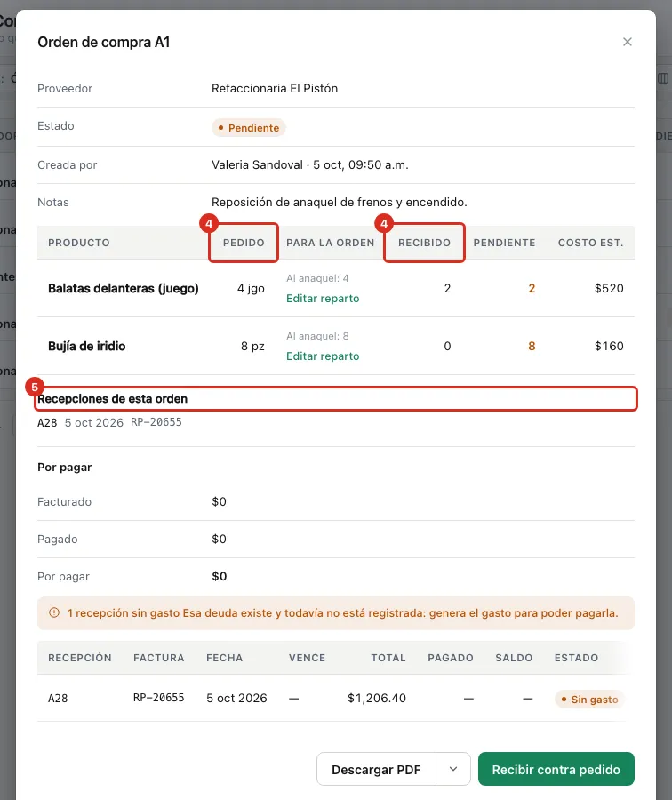This screenshot has width=672, height=800.
Task: Click the columns icon behind the dialog
Action: [x=663, y=78]
